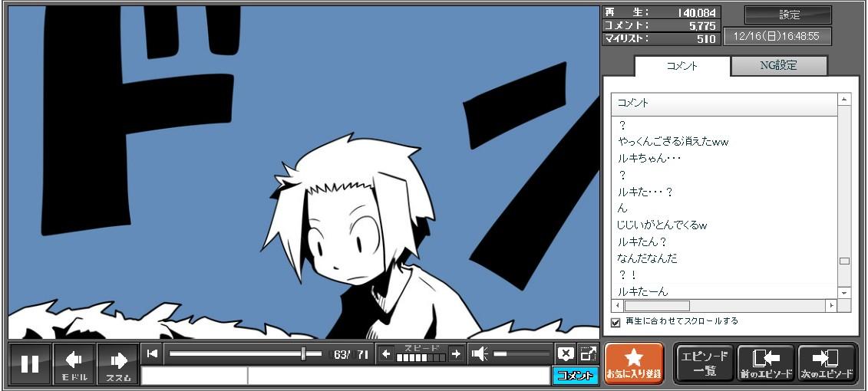This screenshot has height=391, width=868.
Task: Increase playback speed with right arrow
Action: [456, 353]
